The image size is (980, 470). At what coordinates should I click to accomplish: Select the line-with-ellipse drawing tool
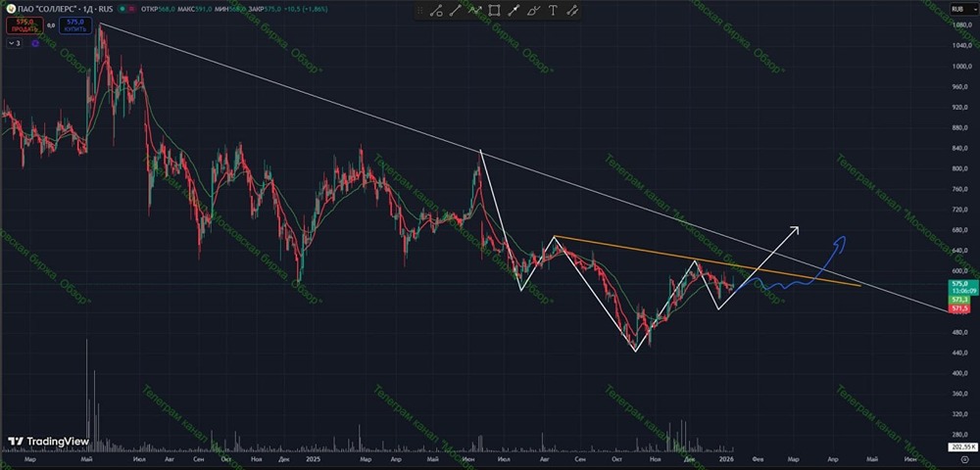pos(436,11)
